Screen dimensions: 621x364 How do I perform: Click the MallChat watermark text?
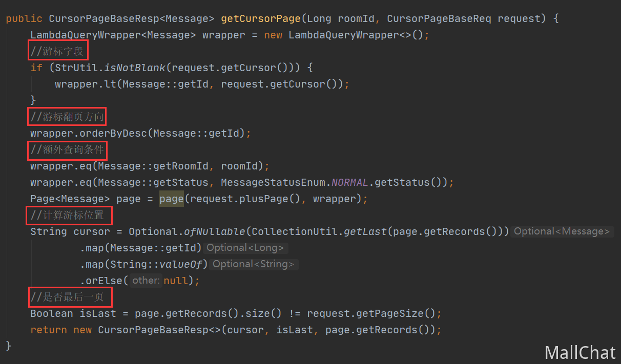[580, 352]
